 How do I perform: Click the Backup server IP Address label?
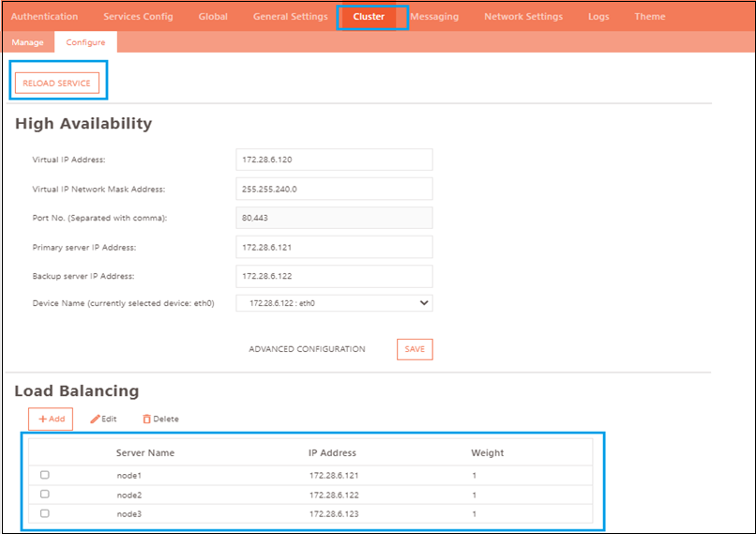pos(83,277)
